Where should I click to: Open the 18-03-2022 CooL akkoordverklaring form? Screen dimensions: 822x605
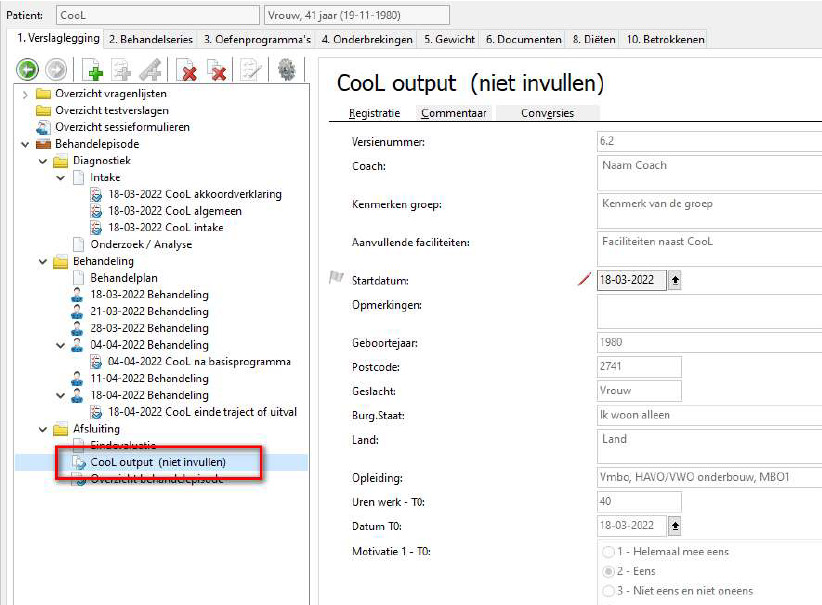[x=194, y=194]
